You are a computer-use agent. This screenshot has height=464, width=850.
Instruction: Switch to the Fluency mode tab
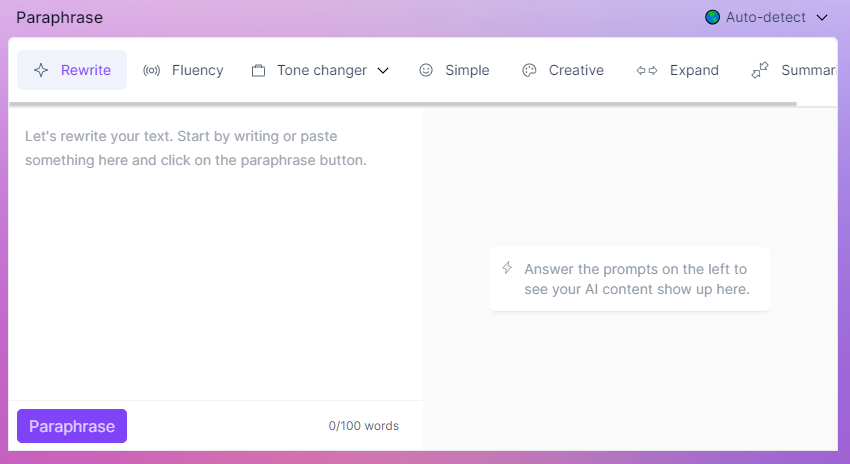click(x=197, y=70)
